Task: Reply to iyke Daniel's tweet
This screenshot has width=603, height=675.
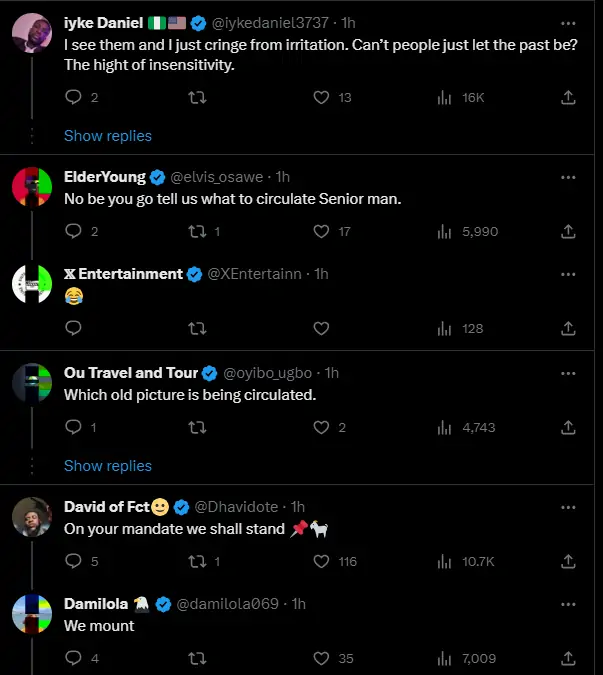Action: point(72,97)
